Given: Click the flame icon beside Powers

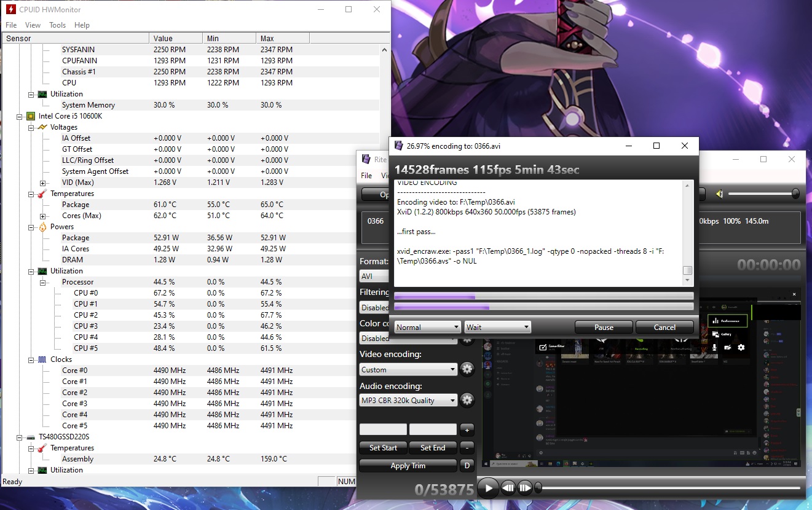Looking at the screenshot, I should pyautogui.click(x=42, y=227).
